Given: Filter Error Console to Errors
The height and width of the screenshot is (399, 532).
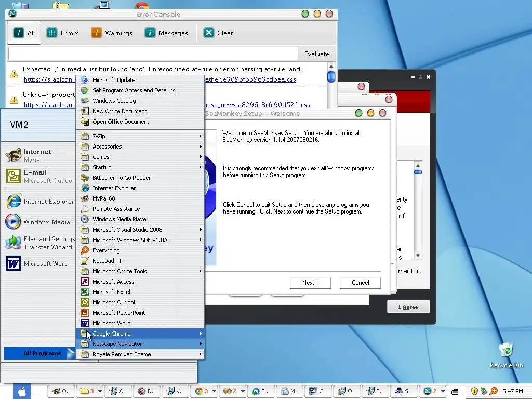Looking at the screenshot, I should [62, 33].
